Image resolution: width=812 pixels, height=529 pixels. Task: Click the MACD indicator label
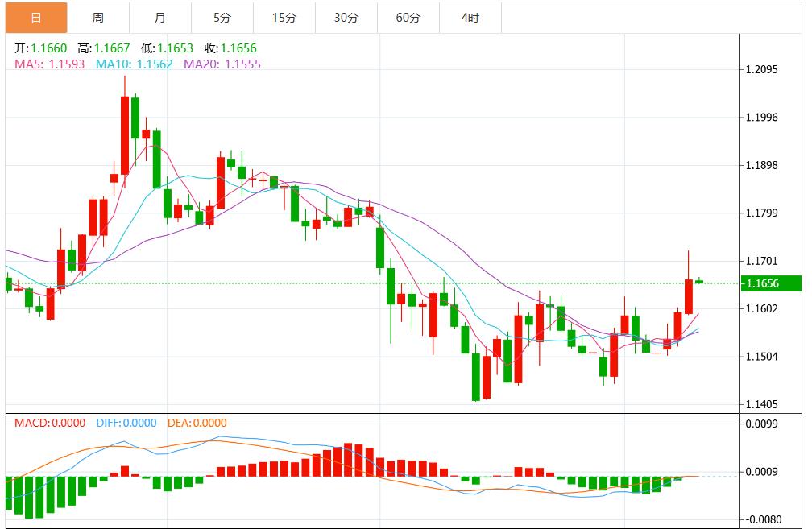48,423
